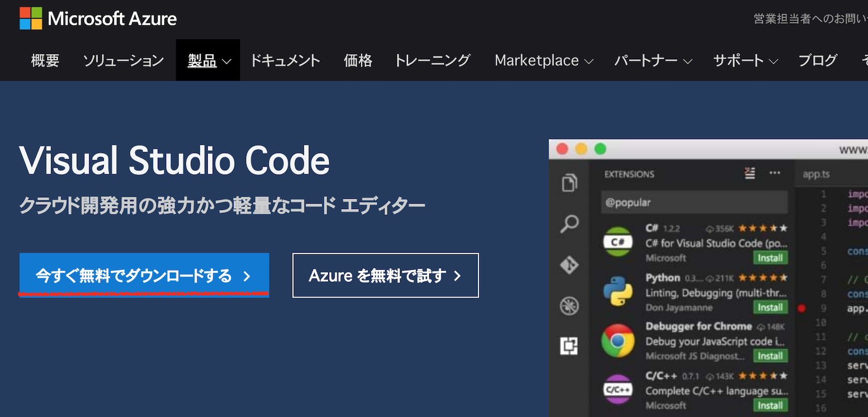Click the Extensions icon in the activity bar
The image size is (868, 417).
[x=569, y=346]
